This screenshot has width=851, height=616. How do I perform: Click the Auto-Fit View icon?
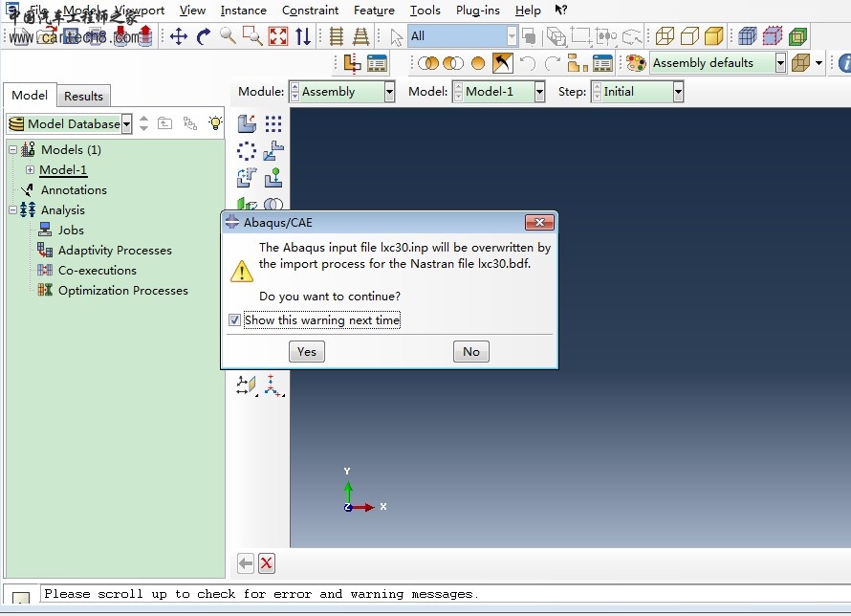pyautogui.click(x=277, y=36)
